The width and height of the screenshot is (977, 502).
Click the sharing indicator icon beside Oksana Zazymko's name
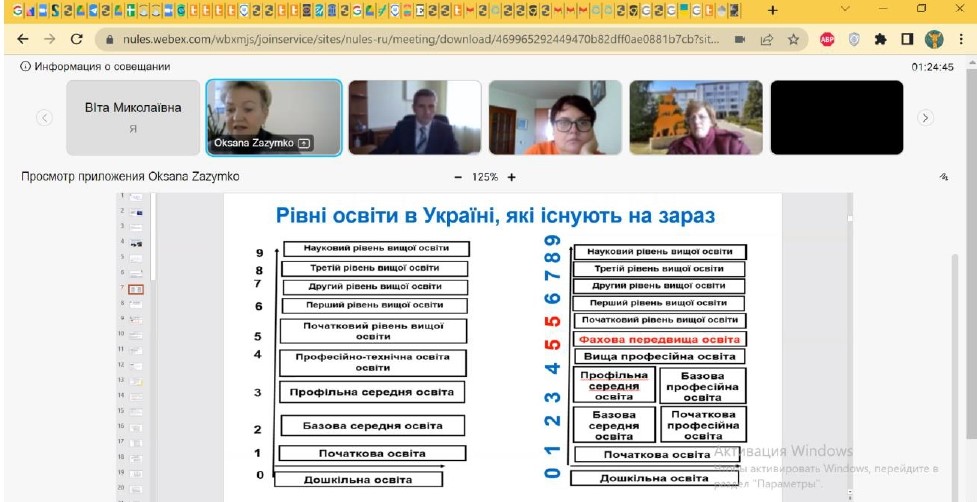pos(304,143)
